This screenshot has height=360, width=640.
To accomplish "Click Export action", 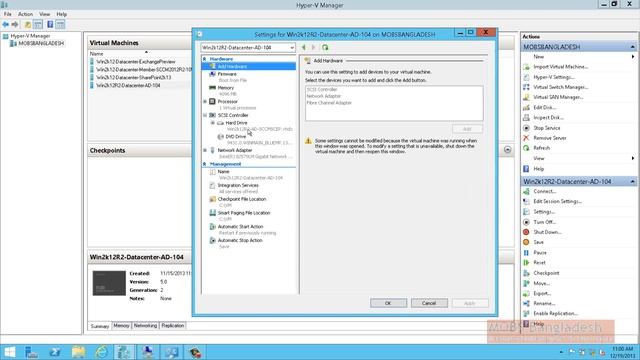I will 542,293.
